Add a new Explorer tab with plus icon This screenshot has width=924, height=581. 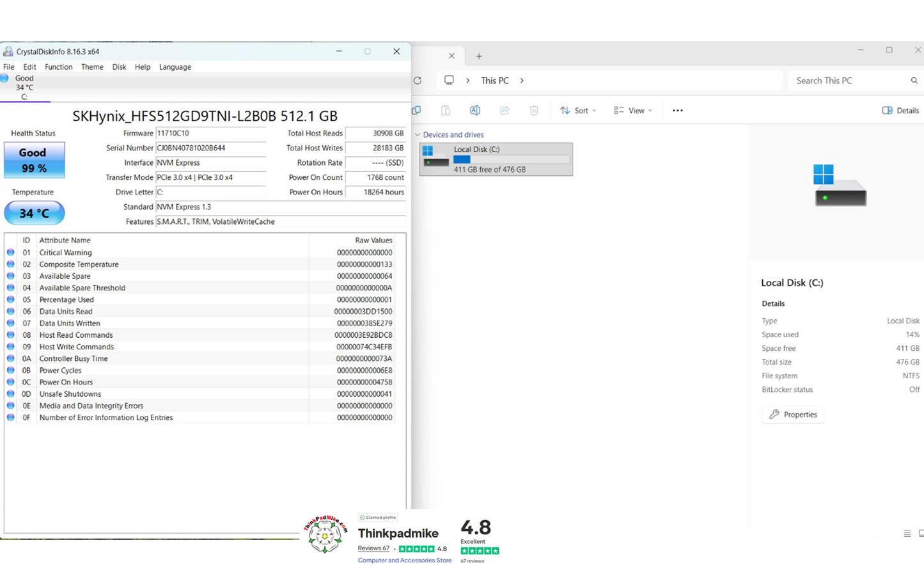point(479,56)
